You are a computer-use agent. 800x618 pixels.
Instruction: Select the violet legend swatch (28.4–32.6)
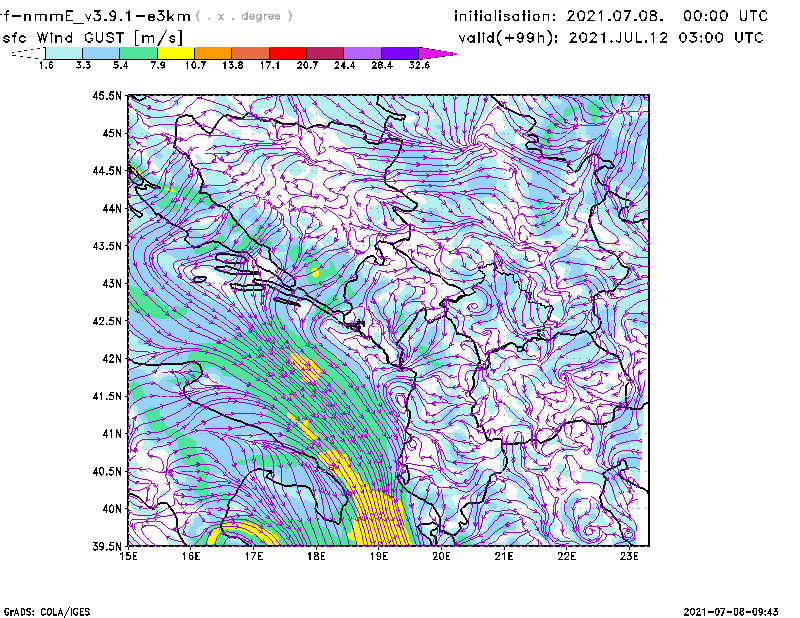(399, 53)
